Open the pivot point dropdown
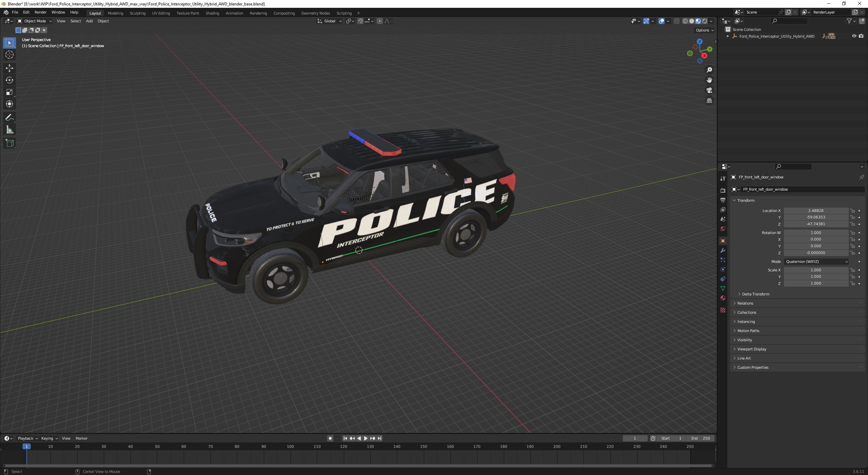The height and width of the screenshot is (475, 868). click(x=350, y=21)
